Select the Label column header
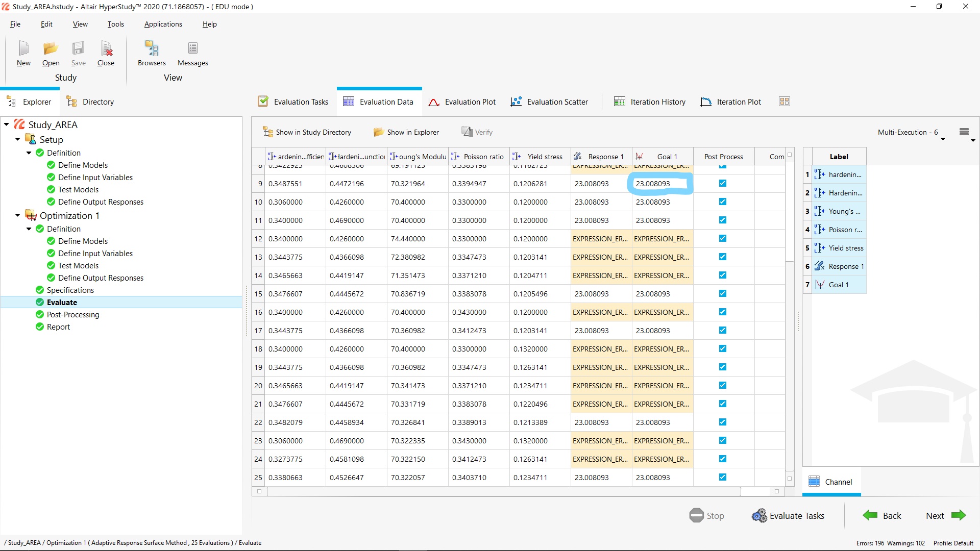Screen dimensions: 980x551 click(839, 157)
